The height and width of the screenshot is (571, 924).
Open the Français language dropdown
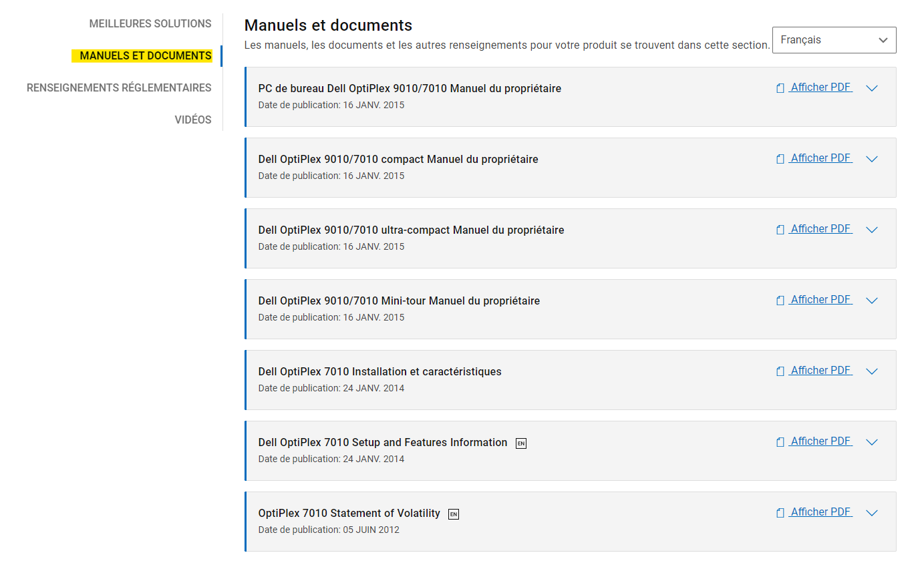pos(834,40)
